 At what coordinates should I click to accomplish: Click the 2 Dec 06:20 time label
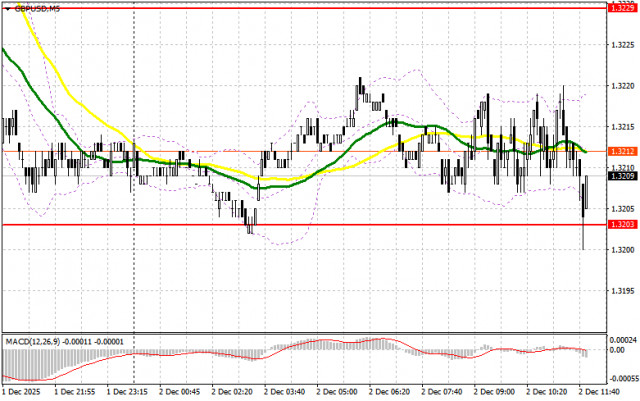[389, 392]
